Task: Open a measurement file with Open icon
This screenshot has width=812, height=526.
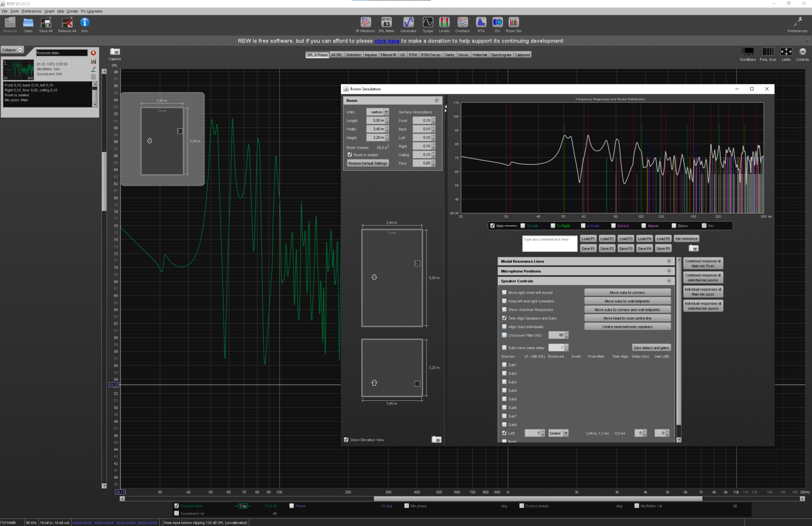Action: pyautogui.click(x=28, y=25)
